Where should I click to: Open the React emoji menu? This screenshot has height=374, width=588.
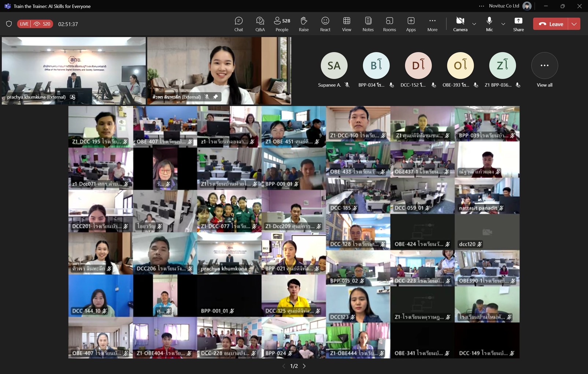click(325, 24)
